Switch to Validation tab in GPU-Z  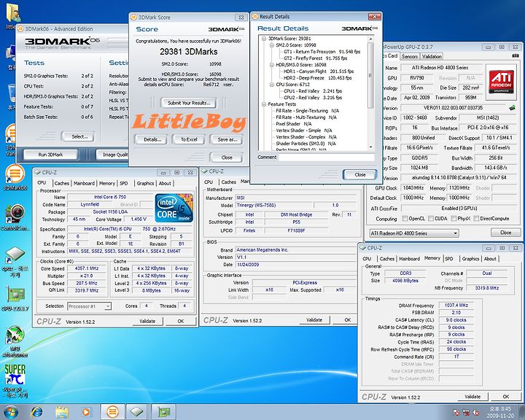[x=432, y=56]
